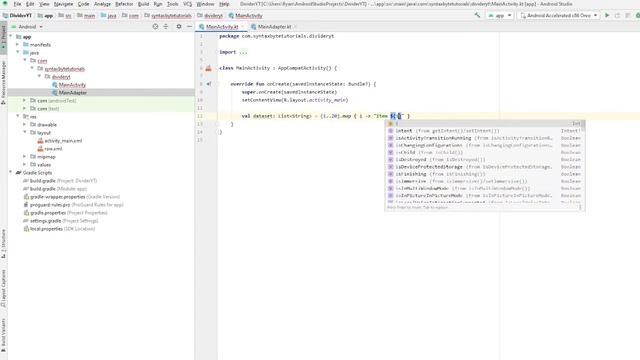
Task: Select build.gradle (Module: app)
Action: click(x=58, y=189)
